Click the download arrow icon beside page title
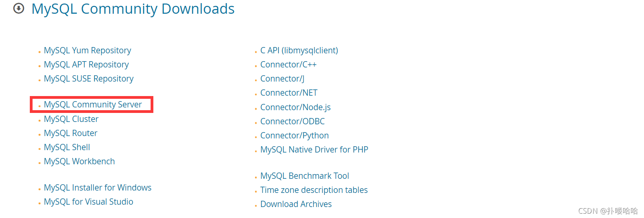Viewport: 644px width, 218px height. coord(19,8)
